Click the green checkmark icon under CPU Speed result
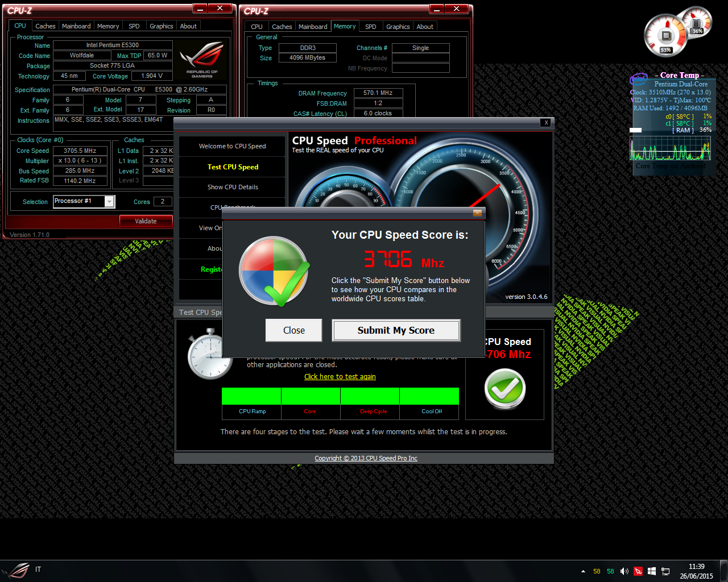Image resolution: width=728 pixels, height=582 pixels. pos(504,389)
